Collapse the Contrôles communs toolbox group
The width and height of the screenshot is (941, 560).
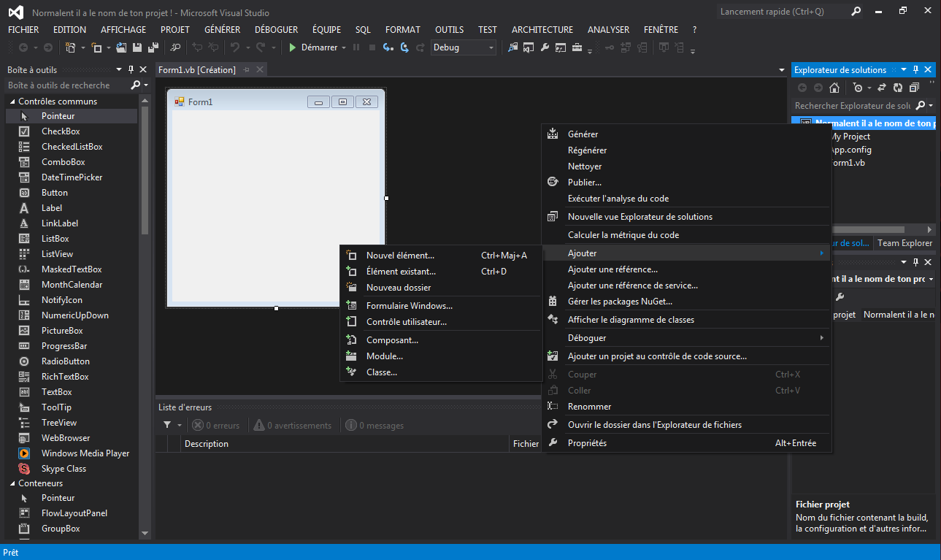click(12, 101)
